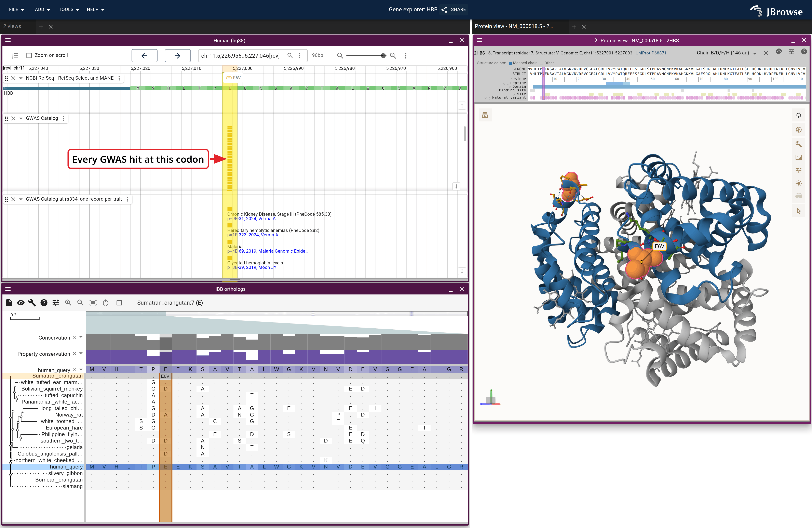
Task: Open the ADD menu
Action: pyautogui.click(x=42, y=10)
